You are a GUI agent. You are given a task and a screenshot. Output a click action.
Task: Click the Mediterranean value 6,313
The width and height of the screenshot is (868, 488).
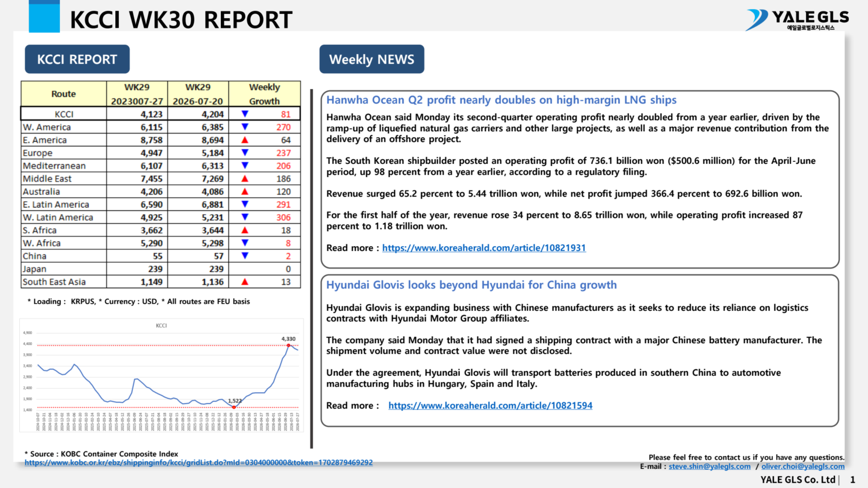tap(213, 166)
